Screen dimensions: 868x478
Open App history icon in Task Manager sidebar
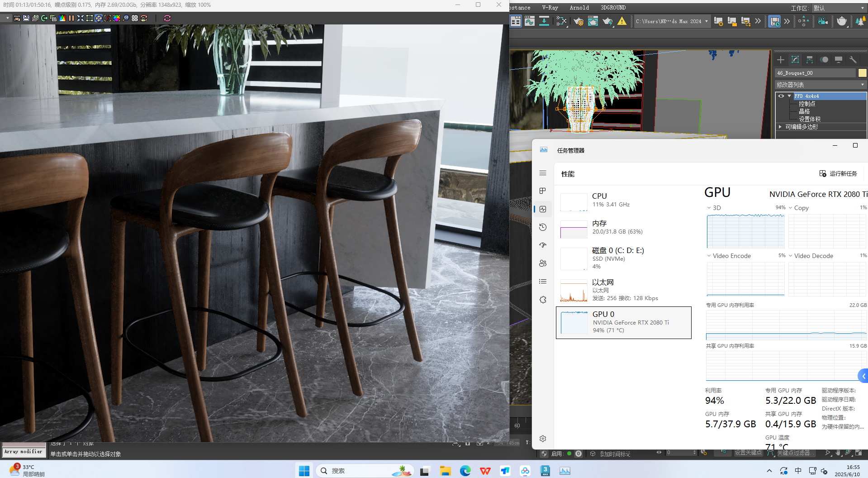(543, 227)
